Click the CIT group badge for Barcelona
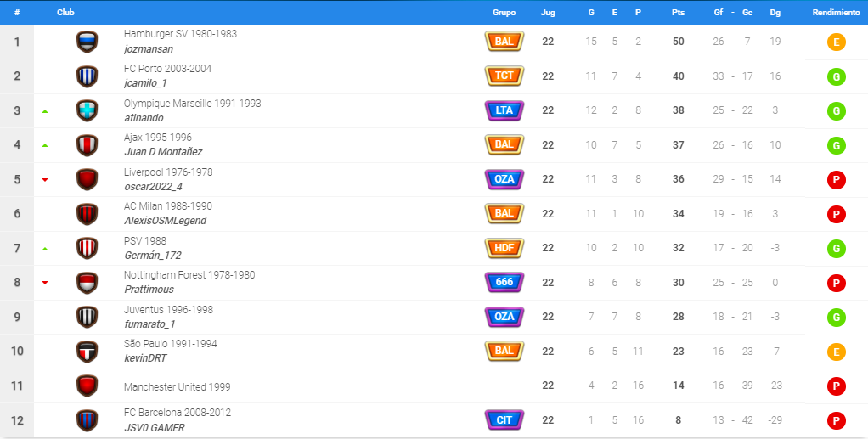This screenshot has width=868, height=439. point(504,420)
